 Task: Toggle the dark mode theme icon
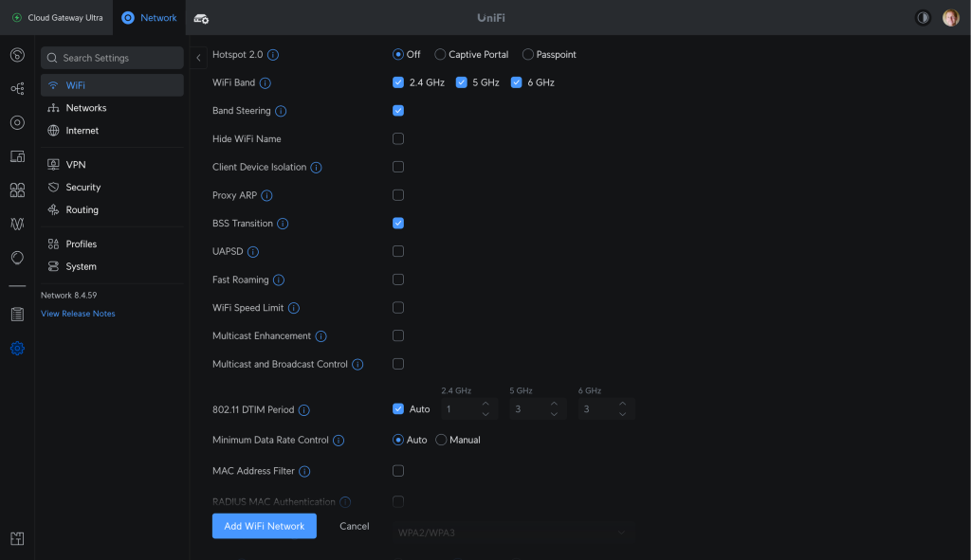coord(923,18)
